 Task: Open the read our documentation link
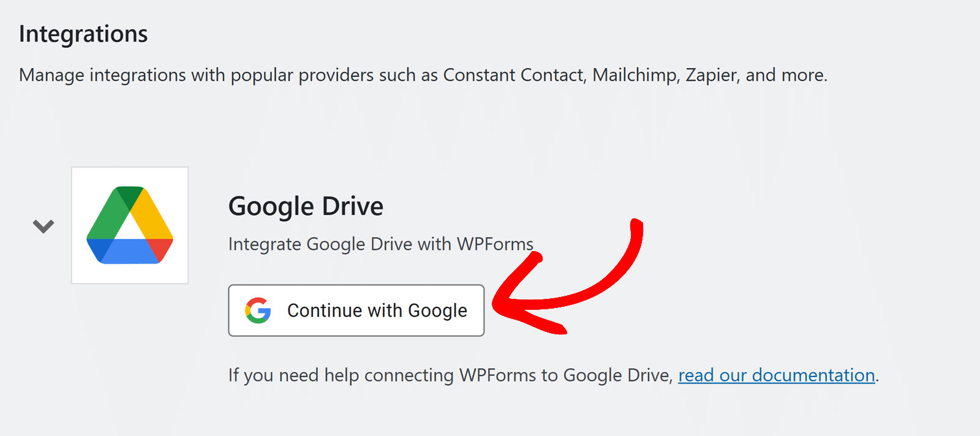pos(775,375)
